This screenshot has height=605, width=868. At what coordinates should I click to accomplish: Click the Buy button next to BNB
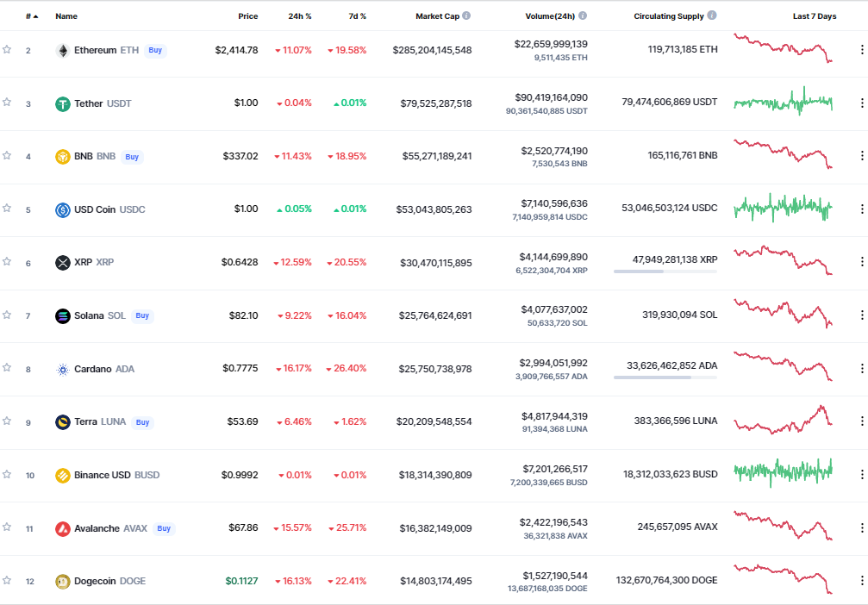[x=132, y=157]
